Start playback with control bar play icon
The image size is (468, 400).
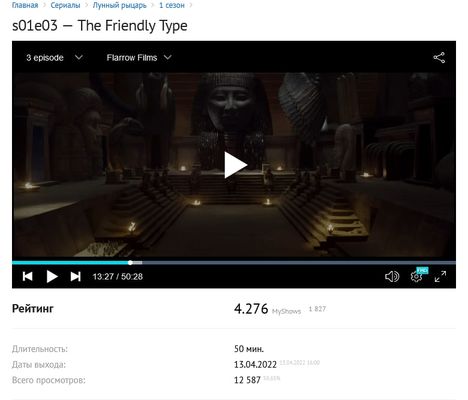pyautogui.click(x=52, y=276)
